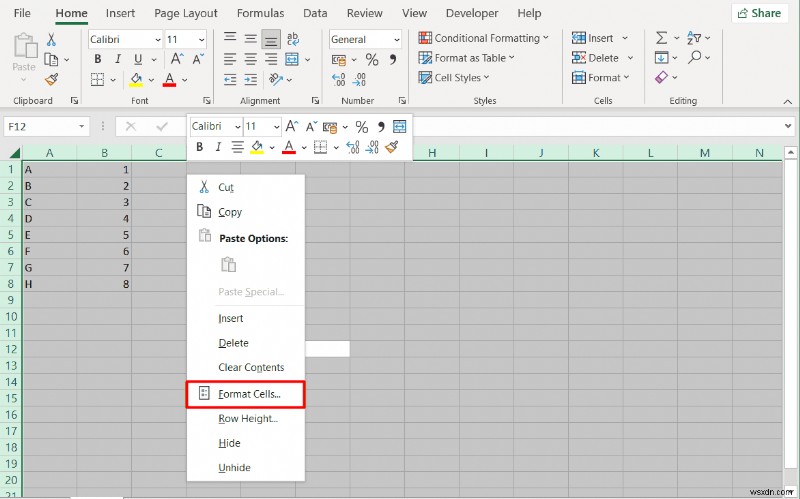The height and width of the screenshot is (499, 800).
Task: Select Clear Contents in context menu
Action: click(x=245, y=367)
